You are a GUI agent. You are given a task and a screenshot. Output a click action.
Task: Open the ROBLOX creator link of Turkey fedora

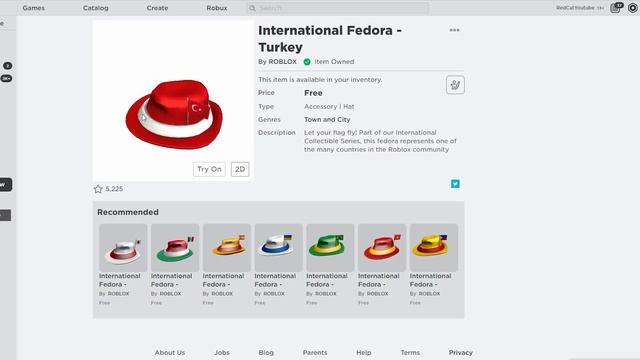point(282,62)
